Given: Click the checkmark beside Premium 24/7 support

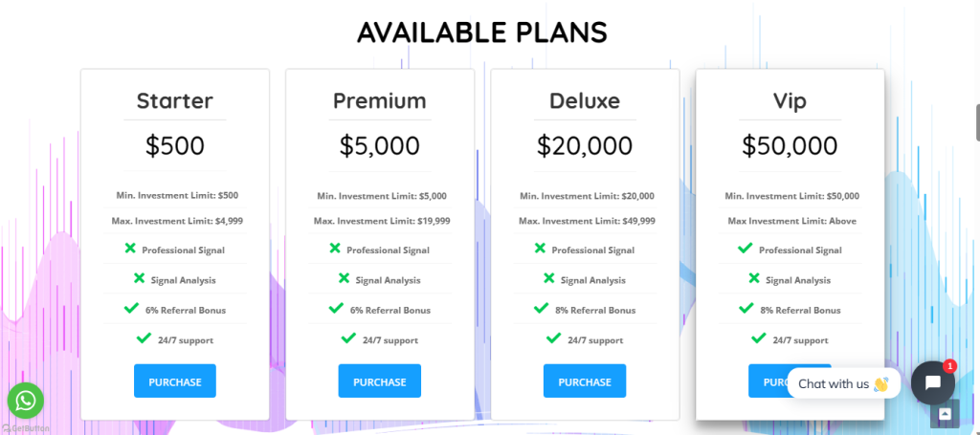Looking at the screenshot, I should click(348, 338).
